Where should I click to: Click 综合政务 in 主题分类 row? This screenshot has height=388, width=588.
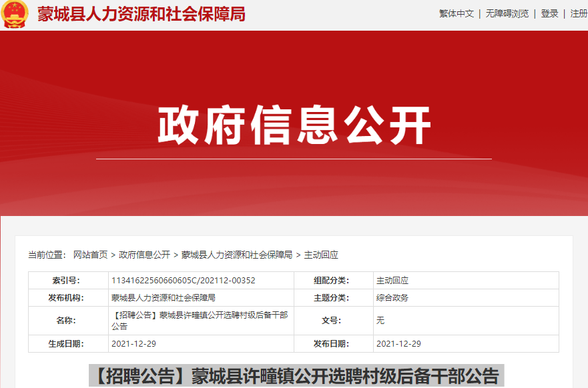point(392,298)
